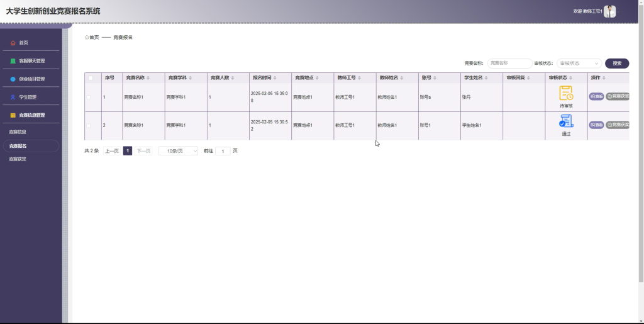Sort by 审核状态 column arrows

[x=571, y=78]
